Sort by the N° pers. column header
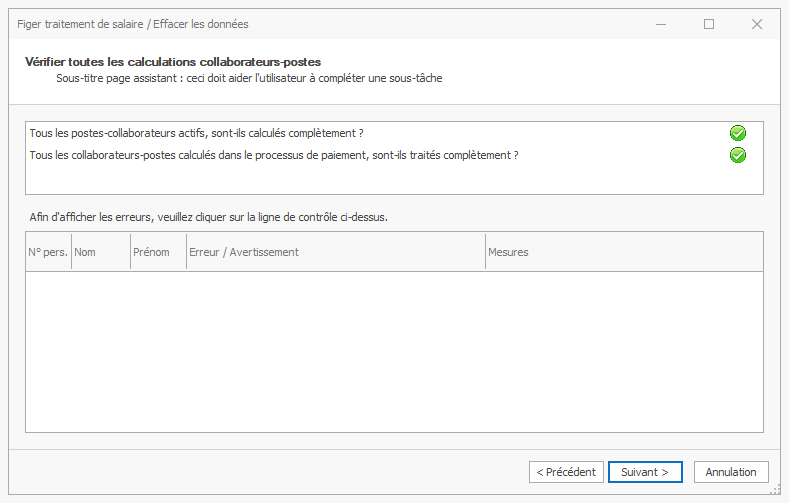 48,252
